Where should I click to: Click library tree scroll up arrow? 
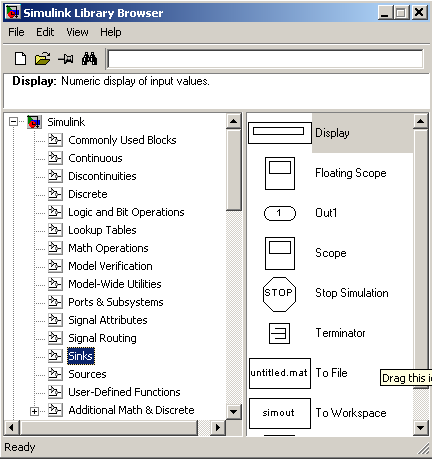click(x=234, y=121)
